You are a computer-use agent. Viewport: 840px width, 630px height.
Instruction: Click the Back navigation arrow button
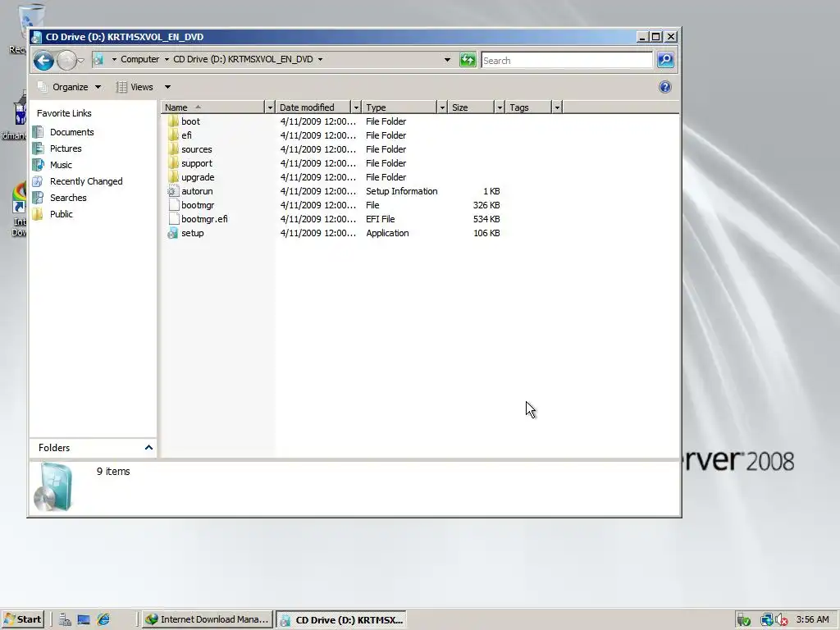(44, 61)
